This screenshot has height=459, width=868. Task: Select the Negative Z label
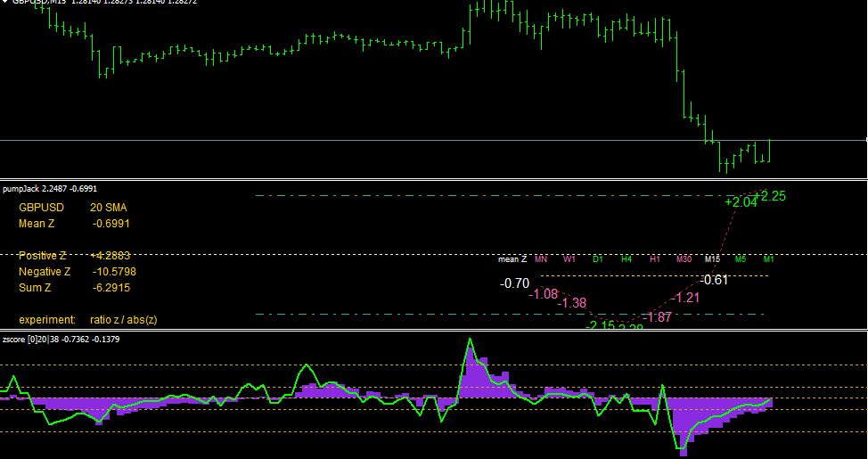point(45,272)
